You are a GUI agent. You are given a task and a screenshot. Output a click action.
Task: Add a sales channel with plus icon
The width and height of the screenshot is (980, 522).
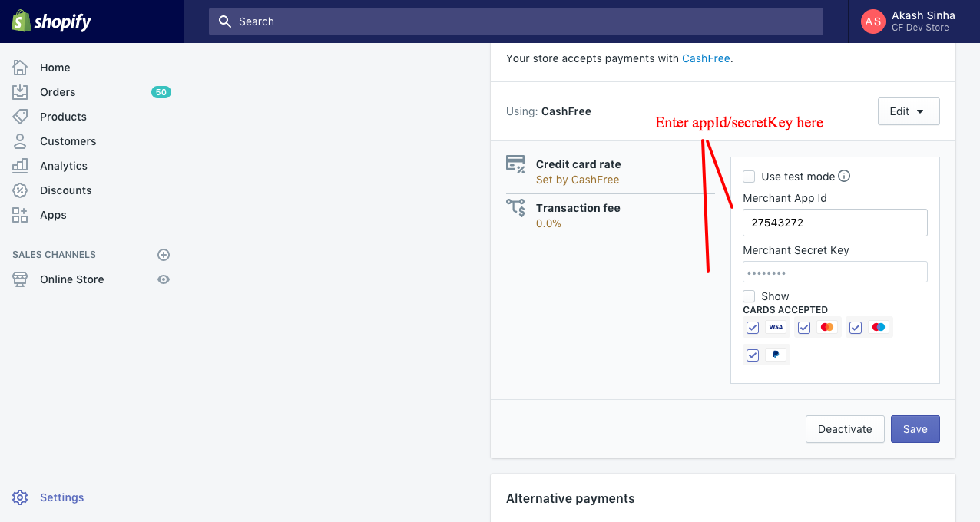[x=163, y=255]
